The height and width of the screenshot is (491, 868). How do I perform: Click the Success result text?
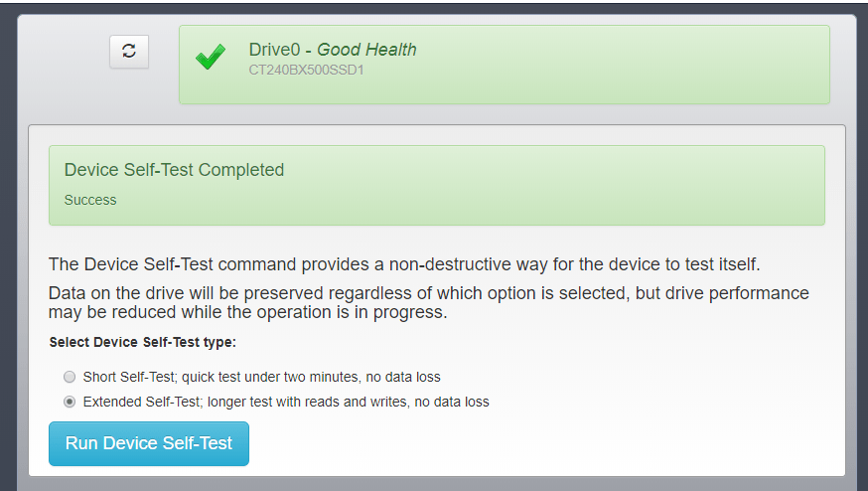tap(90, 200)
